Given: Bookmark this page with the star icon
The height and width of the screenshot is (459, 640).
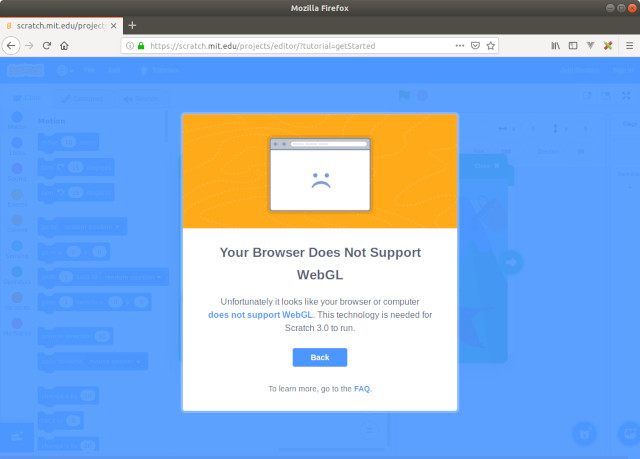Looking at the screenshot, I should [x=491, y=46].
